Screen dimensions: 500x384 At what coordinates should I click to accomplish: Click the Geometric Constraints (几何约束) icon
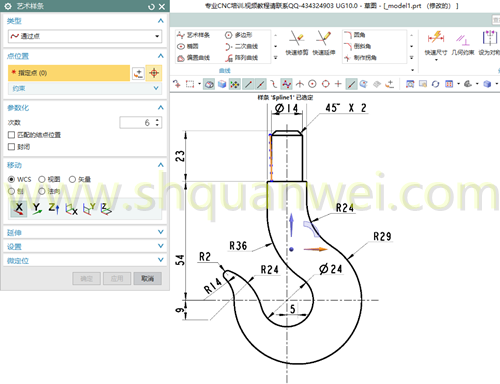coord(463,43)
